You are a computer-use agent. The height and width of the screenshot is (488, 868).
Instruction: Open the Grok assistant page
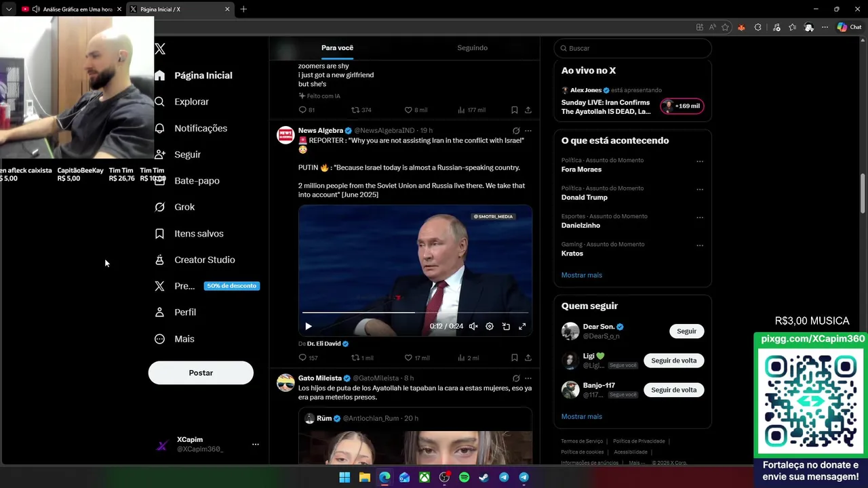click(x=175, y=207)
